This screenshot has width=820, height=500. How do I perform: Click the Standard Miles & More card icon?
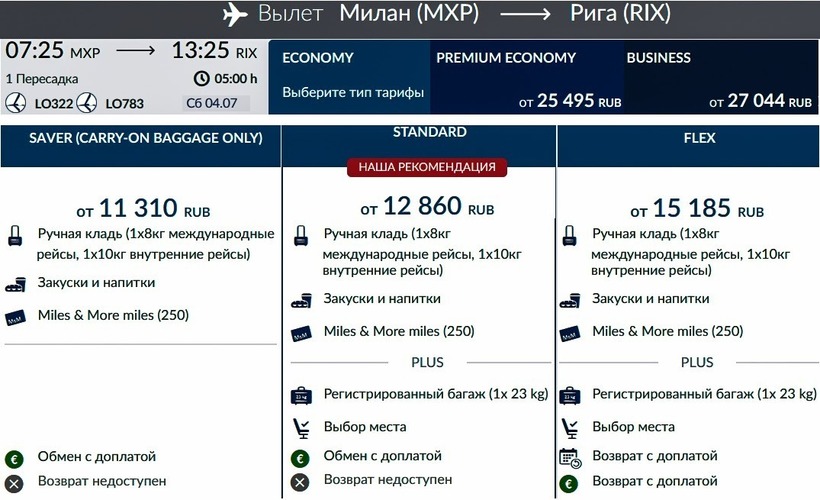pos(301,333)
